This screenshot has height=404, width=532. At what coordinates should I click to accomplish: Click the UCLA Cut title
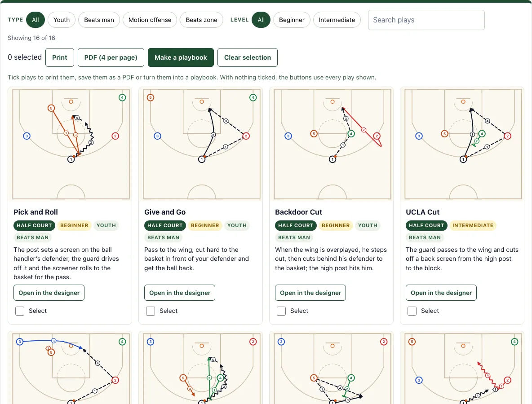(x=422, y=212)
